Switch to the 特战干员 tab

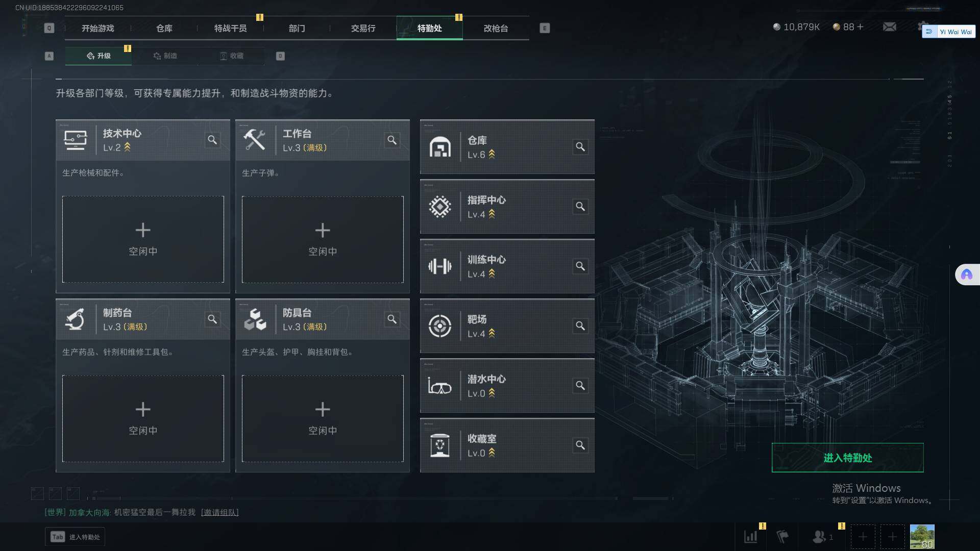[x=230, y=28]
